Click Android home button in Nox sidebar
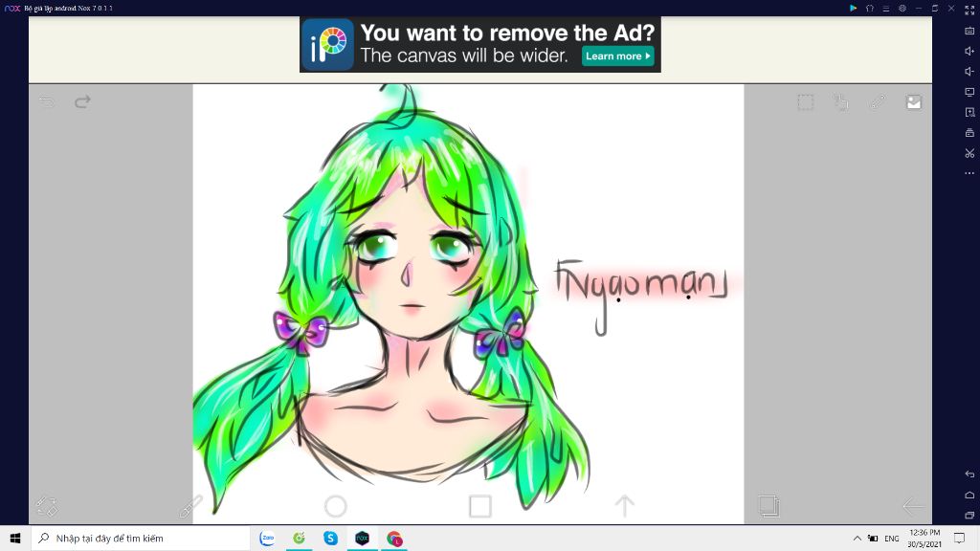The image size is (980, 551). click(969, 495)
